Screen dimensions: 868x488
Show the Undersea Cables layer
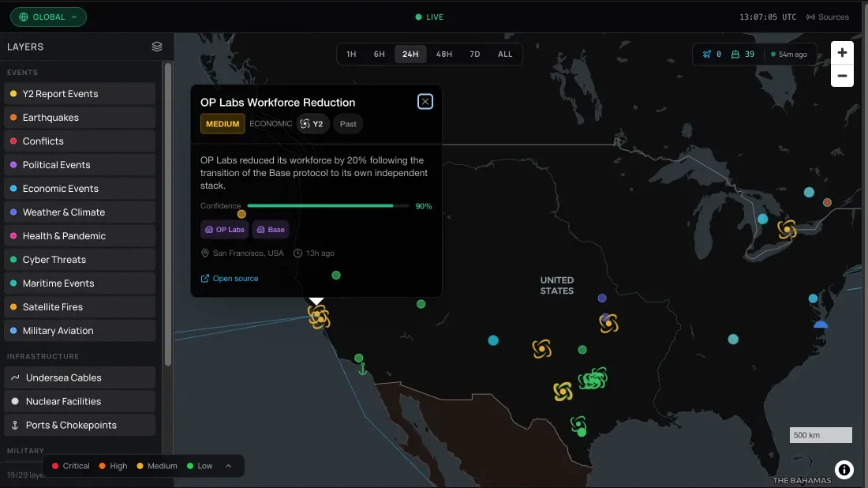[x=80, y=377]
